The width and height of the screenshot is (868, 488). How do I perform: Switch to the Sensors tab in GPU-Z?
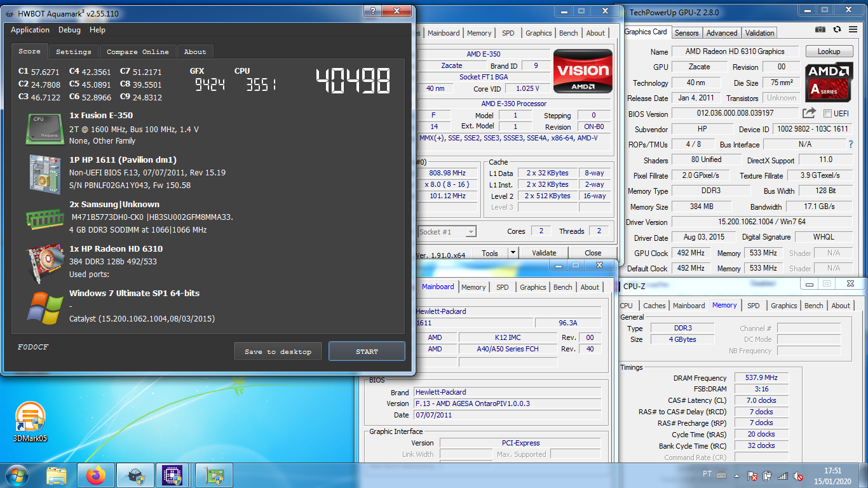coord(686,33)
